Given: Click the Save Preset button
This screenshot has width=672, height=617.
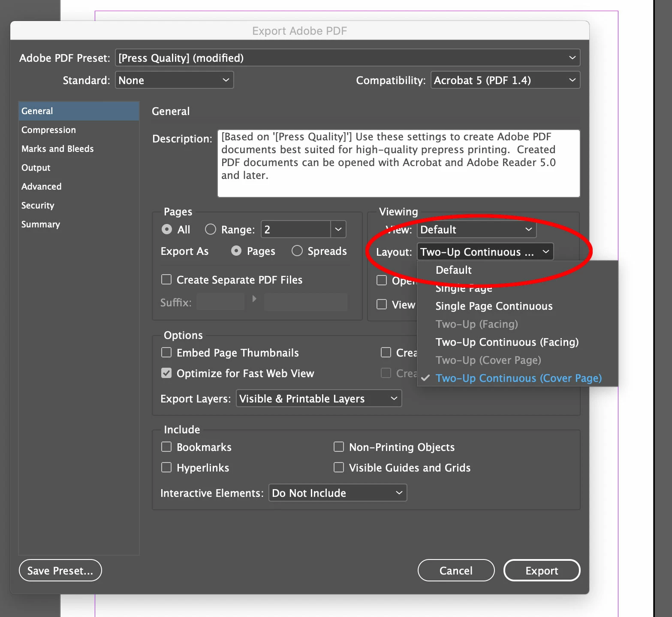Looking at the screenshot, I should pos(60,571).
